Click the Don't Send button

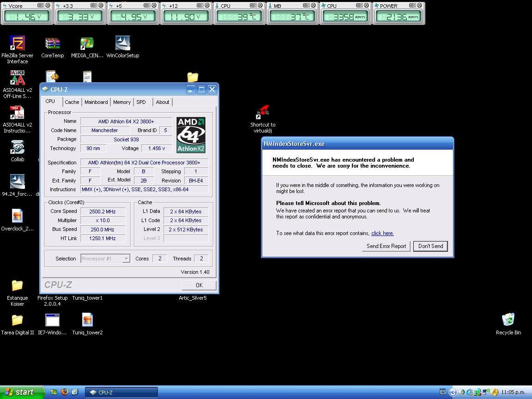[x=430, y=246]
